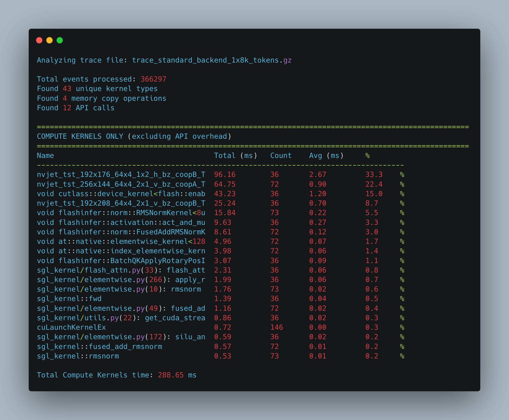Click the sgl_kernel::fwd row name
Image resolution: width=509 pixels, height=420 pixels.
click(x=69, y=299)
